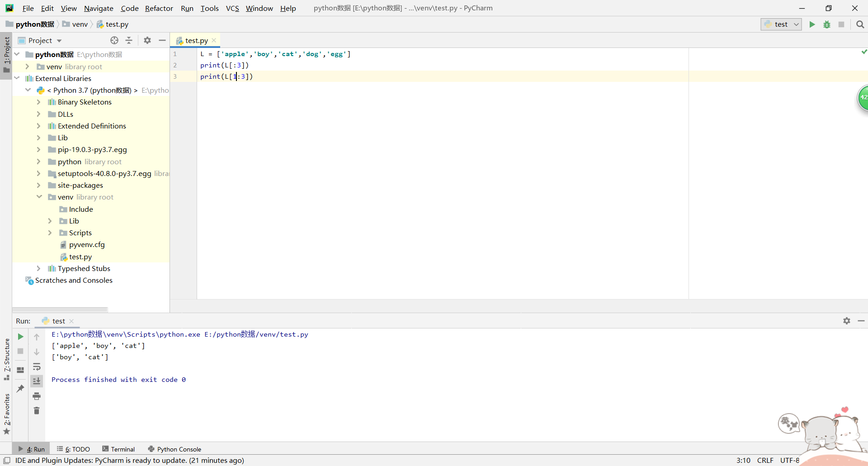The height and width of the screenshot is (466, 868).
Task: Open the TODO tool window
Action: (73, 449)
